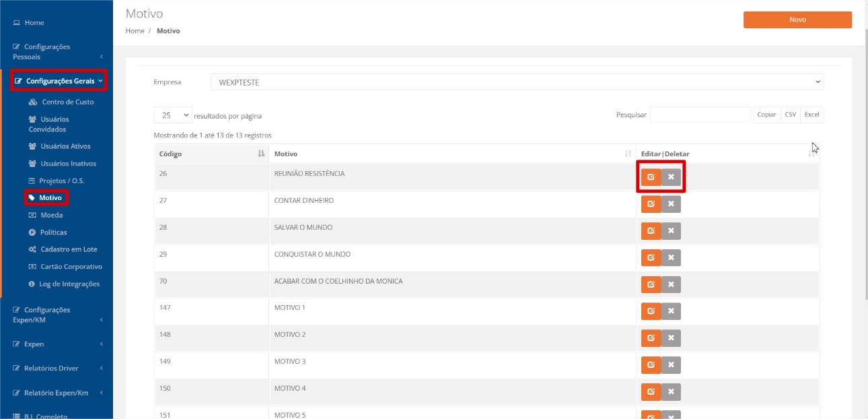Viewport: 868px width, 419px height.
Task: Delete ACABAR COM O COELHINHO DA MONICA row
Action: (x=671, y=284)
